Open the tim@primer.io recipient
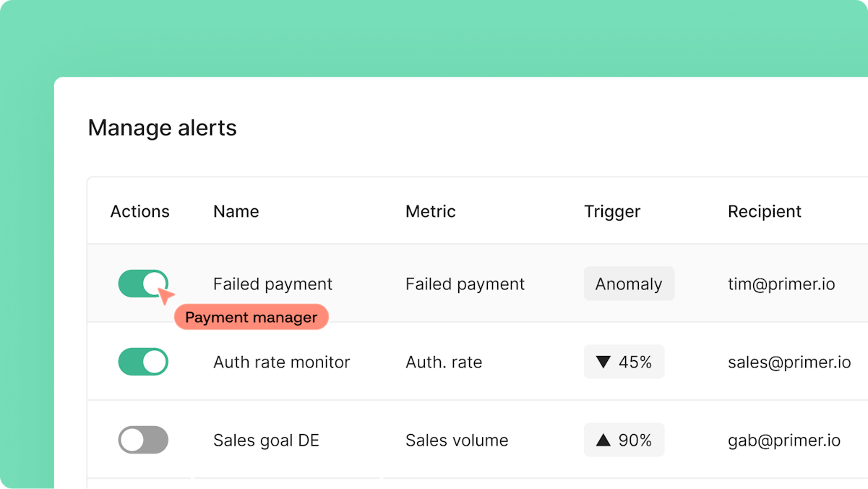This screenshot has width=868, height=489. click(x=781, y=284)
